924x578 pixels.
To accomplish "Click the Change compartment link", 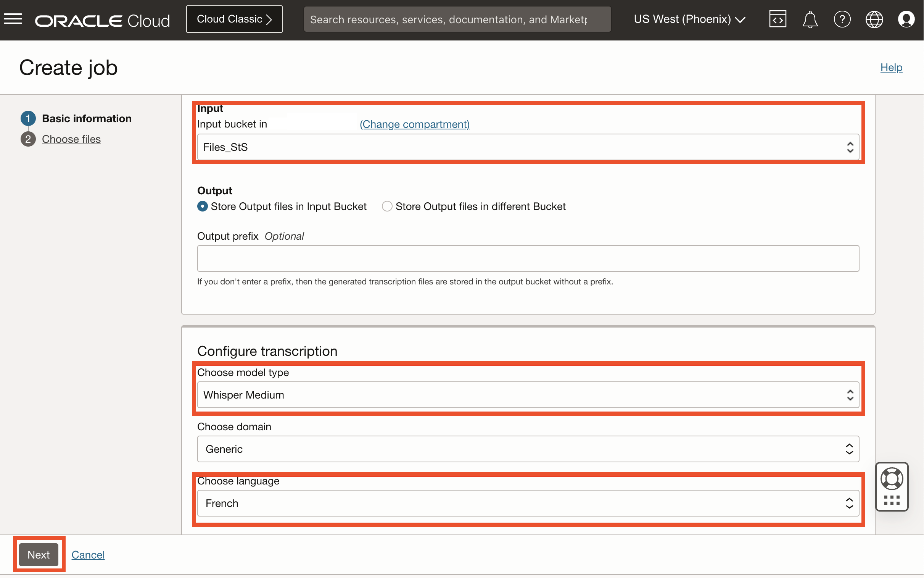I will coord(414,124).
